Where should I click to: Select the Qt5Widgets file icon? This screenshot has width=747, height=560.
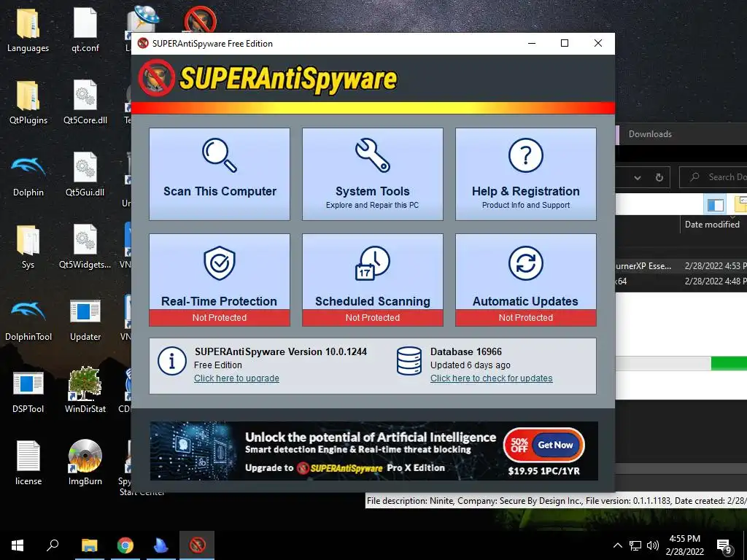pos(85,246)
